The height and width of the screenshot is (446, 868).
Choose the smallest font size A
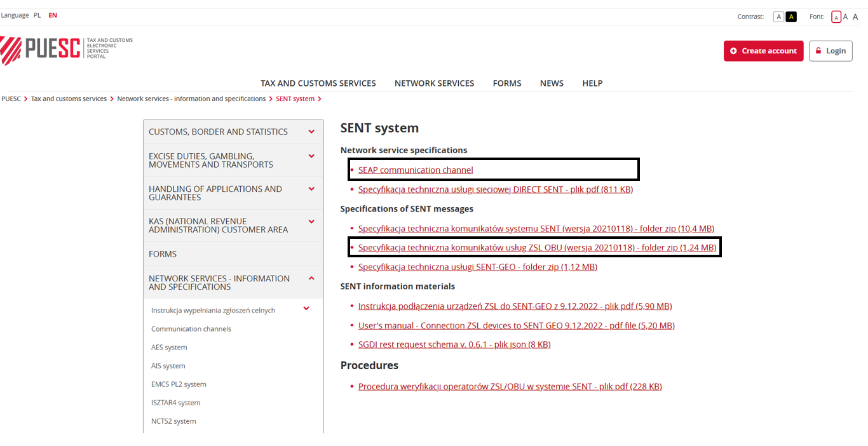(x=836, y=17)
